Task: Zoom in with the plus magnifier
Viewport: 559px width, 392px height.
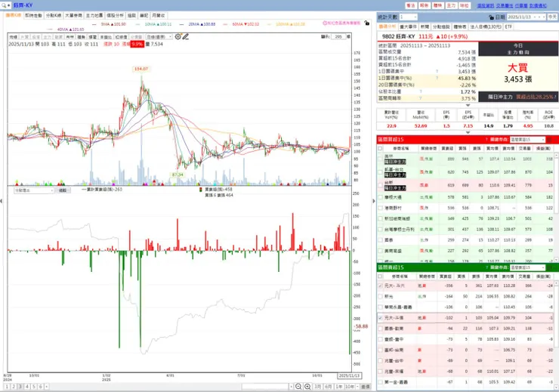Action: click(307, 387)
